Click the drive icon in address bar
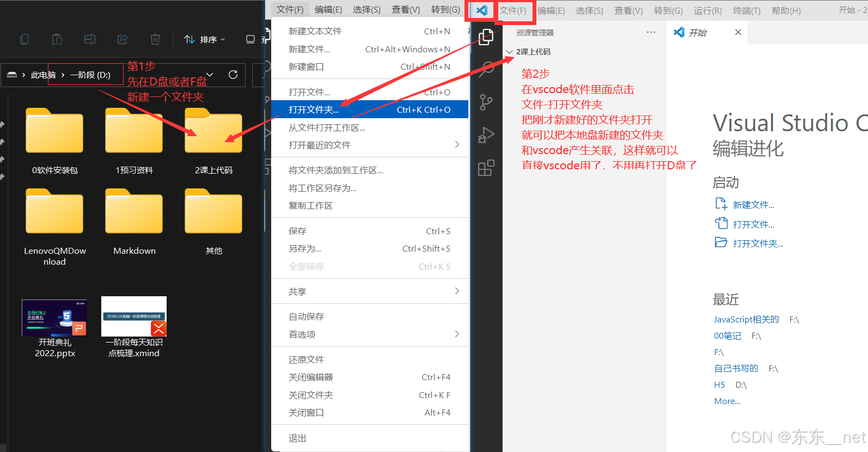The width and height of the screenshot is (868, 452). [x=12, y=75]
